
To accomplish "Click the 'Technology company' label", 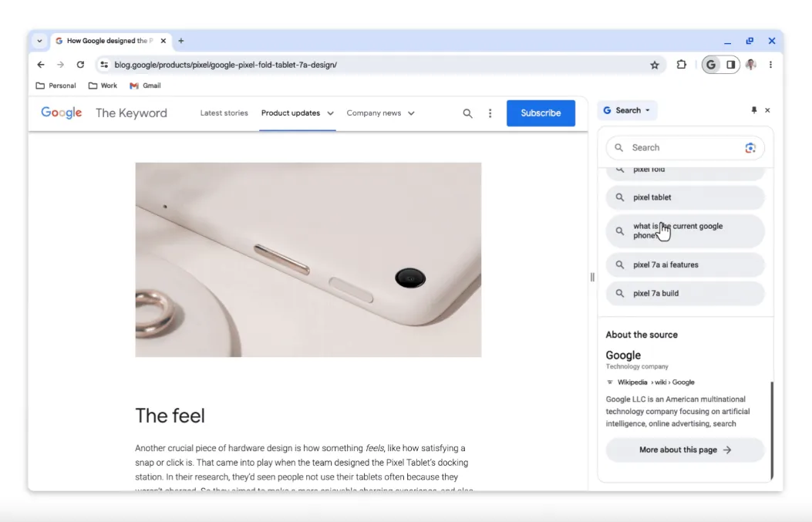I will click(x=637, y=367).
